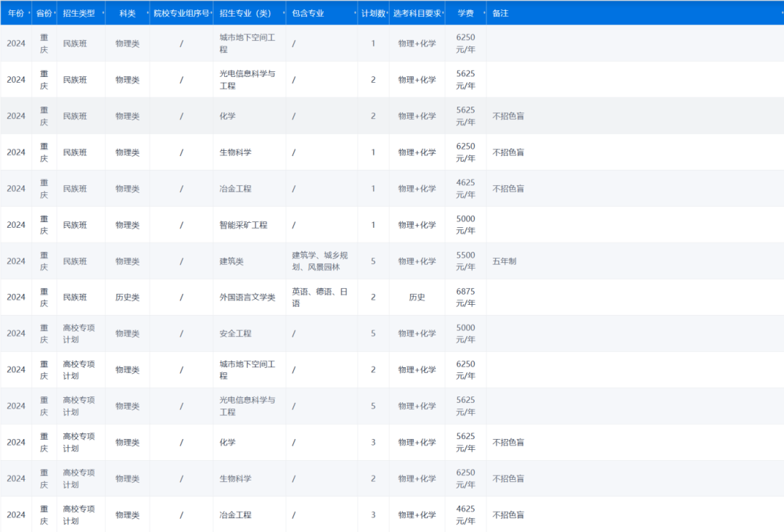The height and width of the screenshot is (532, 784).
Task: Open the 招生类型 column header dropdown
Action: click(x=103, y=13)
